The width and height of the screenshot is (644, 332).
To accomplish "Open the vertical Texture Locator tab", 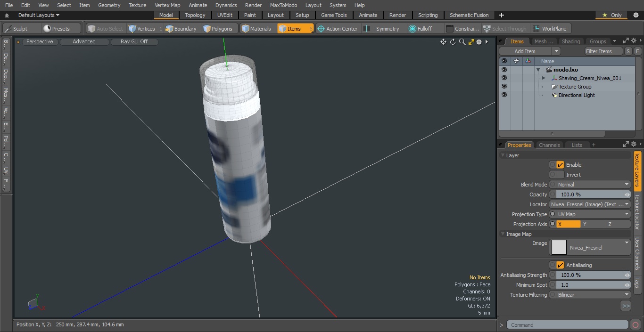I will click(x=637, y=212).
